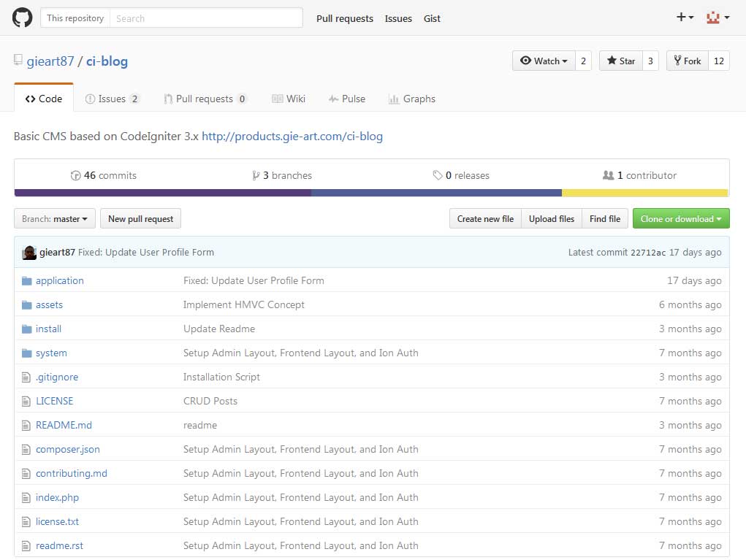
Task: Open the system folder icon
Action: point(26,353)
